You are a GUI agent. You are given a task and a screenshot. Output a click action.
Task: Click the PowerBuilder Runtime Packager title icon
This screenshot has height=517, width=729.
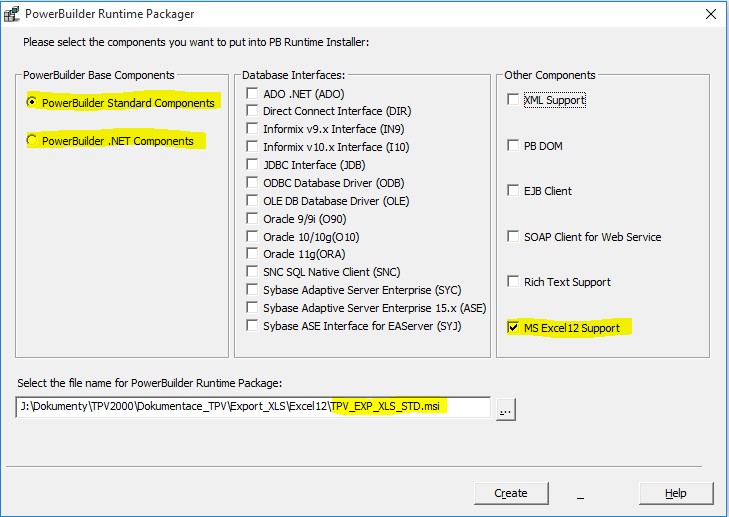point(13,14)
